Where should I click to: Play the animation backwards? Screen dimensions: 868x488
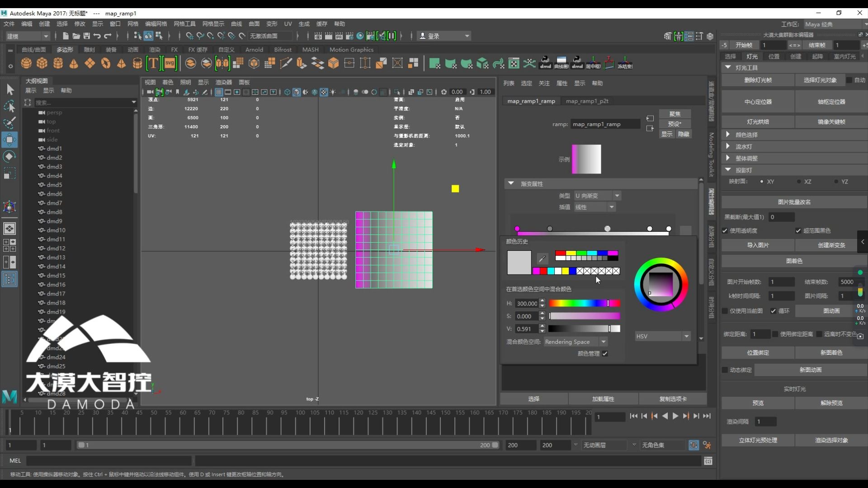point(665,416)
